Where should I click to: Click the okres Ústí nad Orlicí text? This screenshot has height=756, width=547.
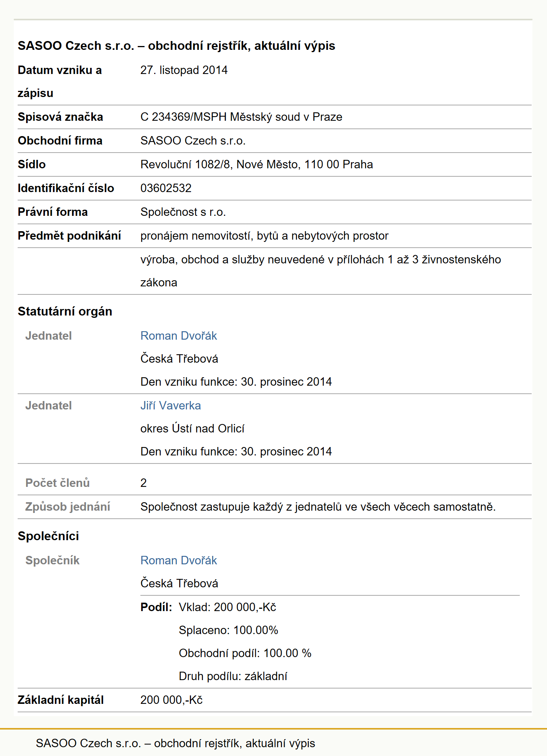[192, 429]
